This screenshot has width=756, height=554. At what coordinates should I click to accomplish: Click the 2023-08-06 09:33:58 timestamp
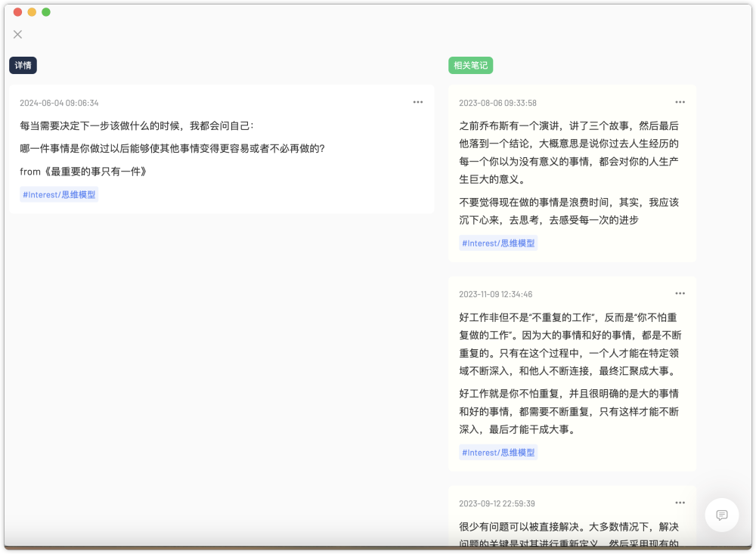[x=503, y=101]
